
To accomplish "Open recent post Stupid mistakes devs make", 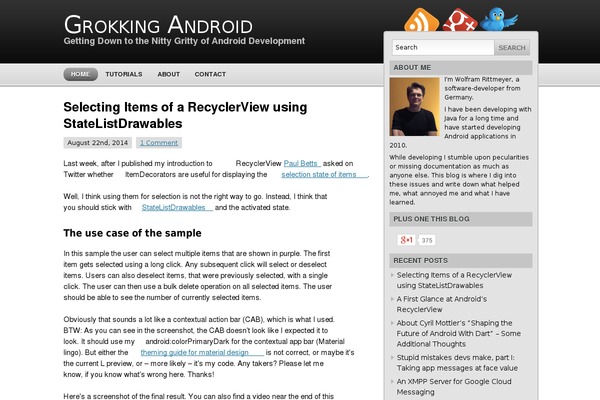I will click(457, 363).
